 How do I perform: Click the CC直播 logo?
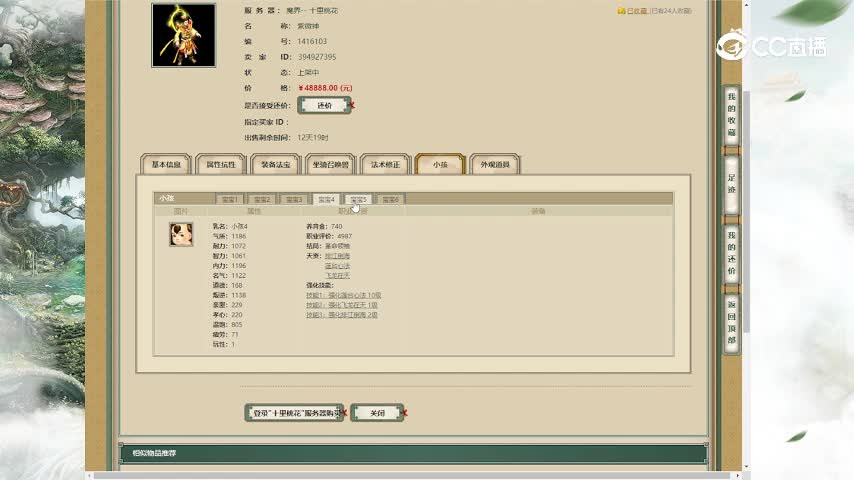772,46
